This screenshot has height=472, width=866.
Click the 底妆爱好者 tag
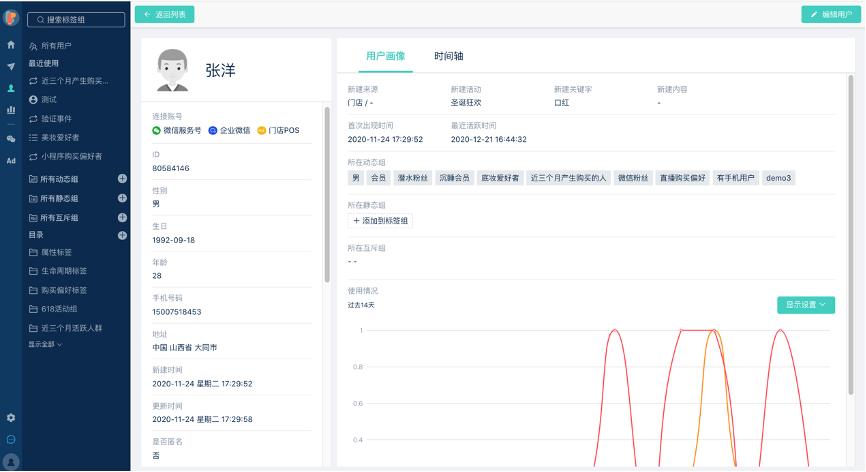point(500,178)
